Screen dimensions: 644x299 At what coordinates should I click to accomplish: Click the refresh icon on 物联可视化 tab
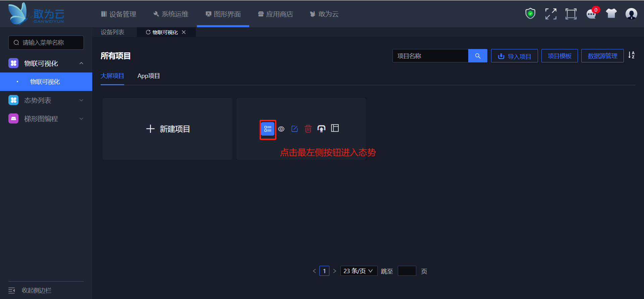(x=148, y=32)
